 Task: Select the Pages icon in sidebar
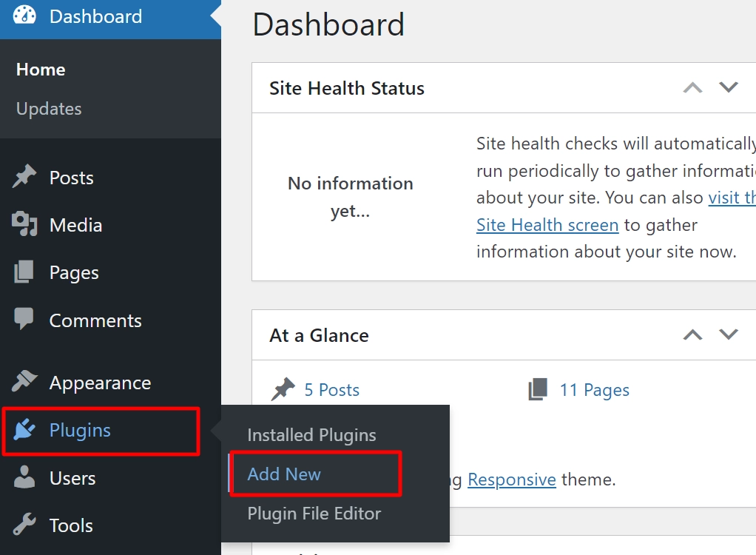tap(24, 272)
